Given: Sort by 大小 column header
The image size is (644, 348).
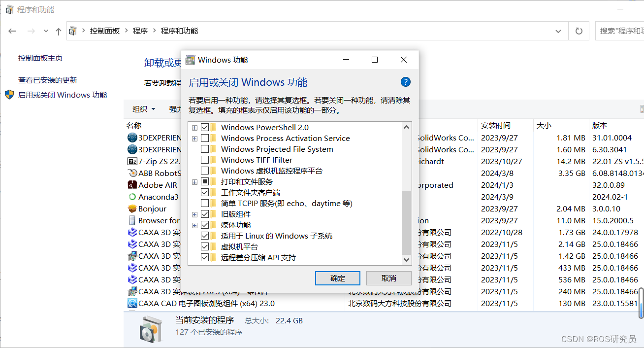Looking at the screenshot, I should [x=561, y=125].
